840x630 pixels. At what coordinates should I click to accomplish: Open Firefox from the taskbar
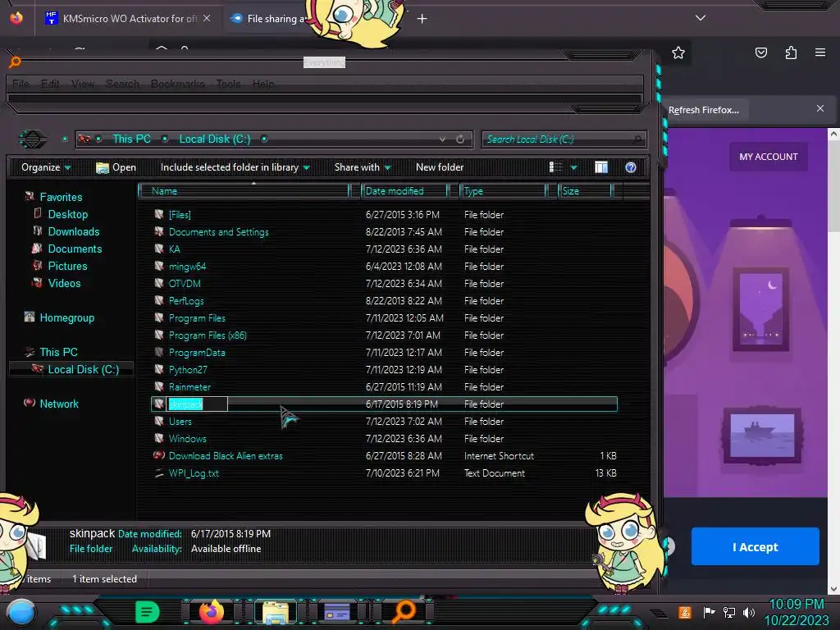pyautogui.click(x=211, y=612)
